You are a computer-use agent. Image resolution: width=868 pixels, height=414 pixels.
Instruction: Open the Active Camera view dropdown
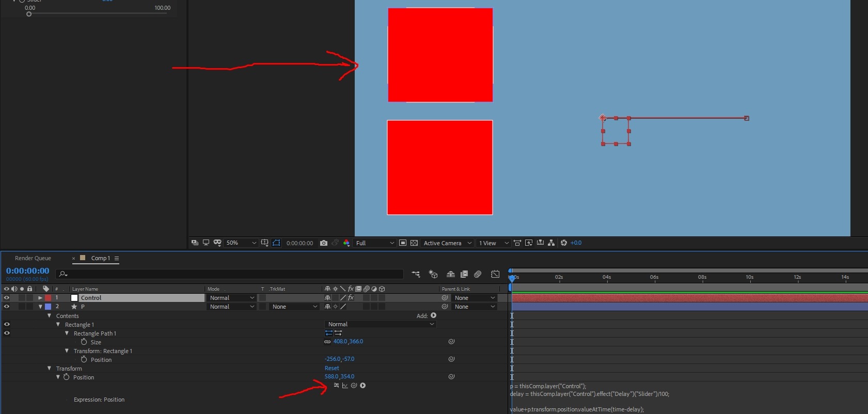coord(448,243)
